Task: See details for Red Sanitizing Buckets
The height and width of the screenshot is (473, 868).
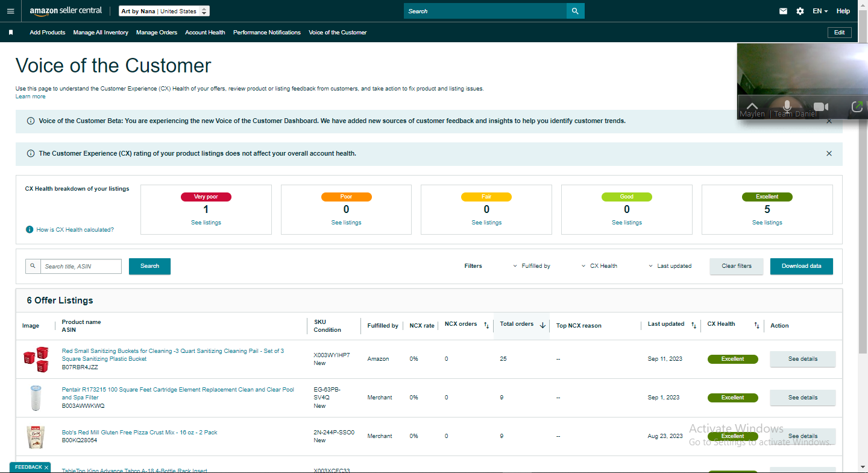Action: coord(803,359)
